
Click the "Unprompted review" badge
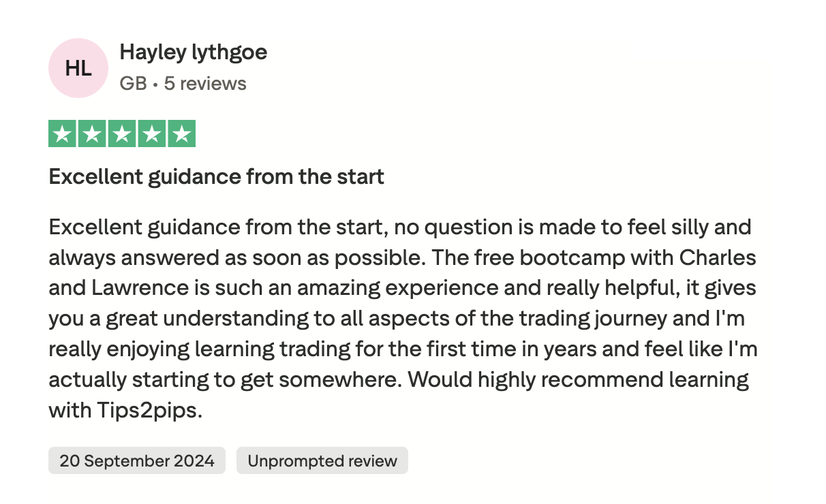coord(322,461)
